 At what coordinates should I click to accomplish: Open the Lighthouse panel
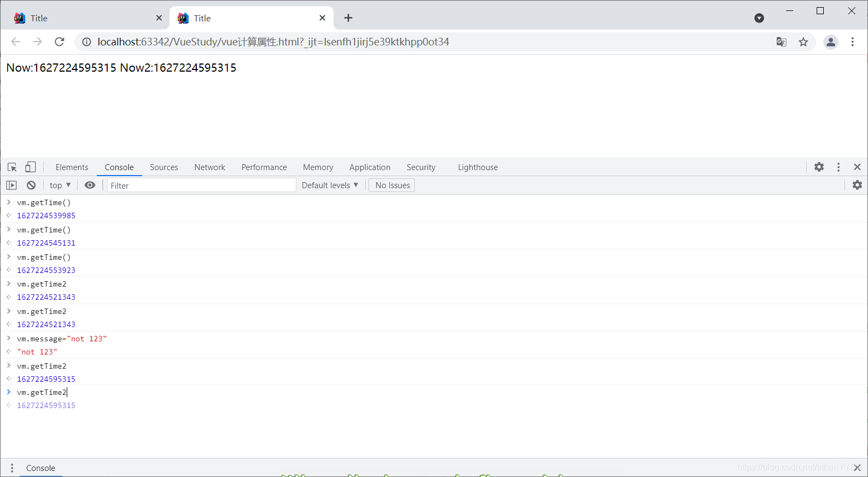pos(478,167)
